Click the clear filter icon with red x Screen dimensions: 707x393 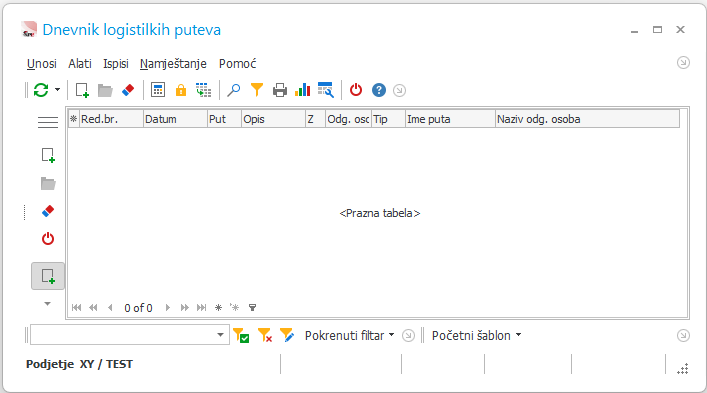(x=265, y=335)
